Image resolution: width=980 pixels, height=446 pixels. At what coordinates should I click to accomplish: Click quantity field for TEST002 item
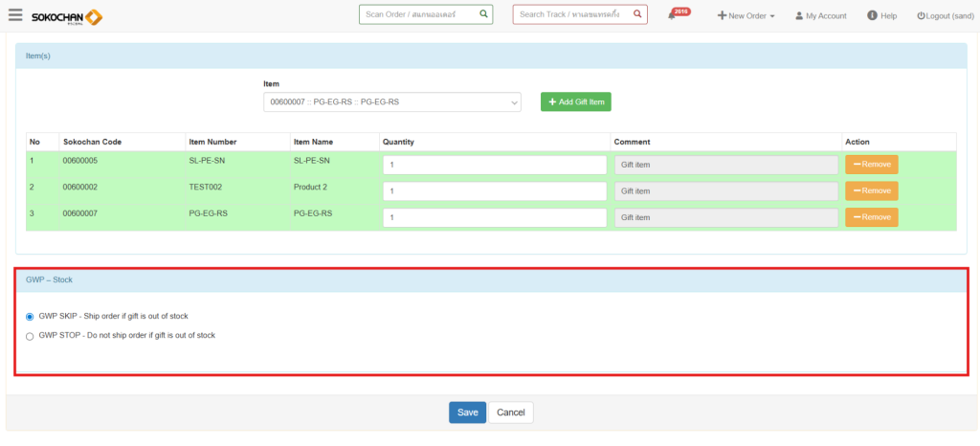pyautogui.click(x=494, y=191)
